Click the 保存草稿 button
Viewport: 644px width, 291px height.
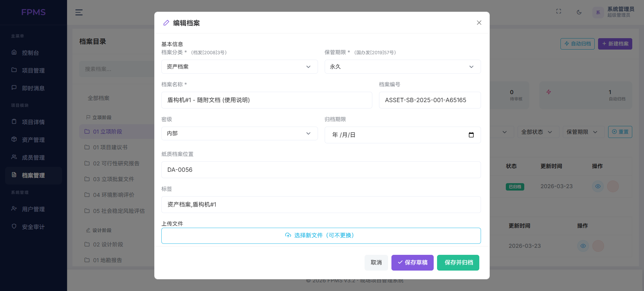point(412,263)
